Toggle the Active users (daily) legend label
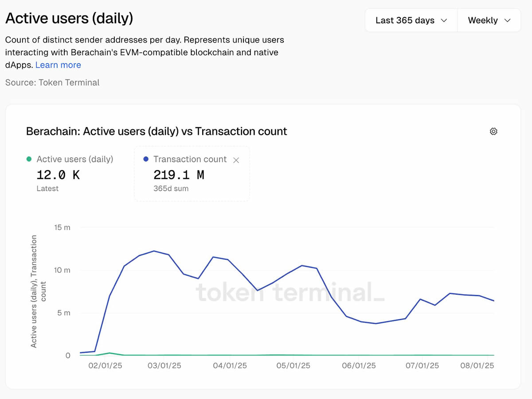Image resolution: width=532 pixels, height=399 pixels. [74, 159]
